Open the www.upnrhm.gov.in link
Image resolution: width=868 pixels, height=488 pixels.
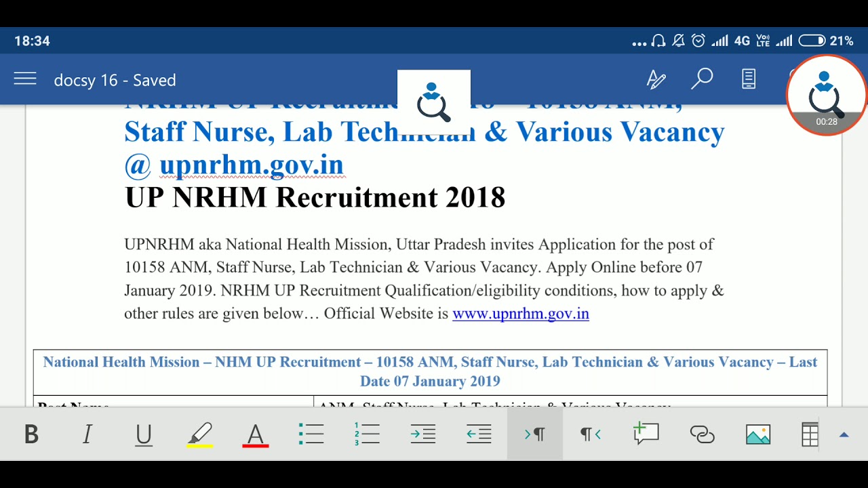[521, 314]
